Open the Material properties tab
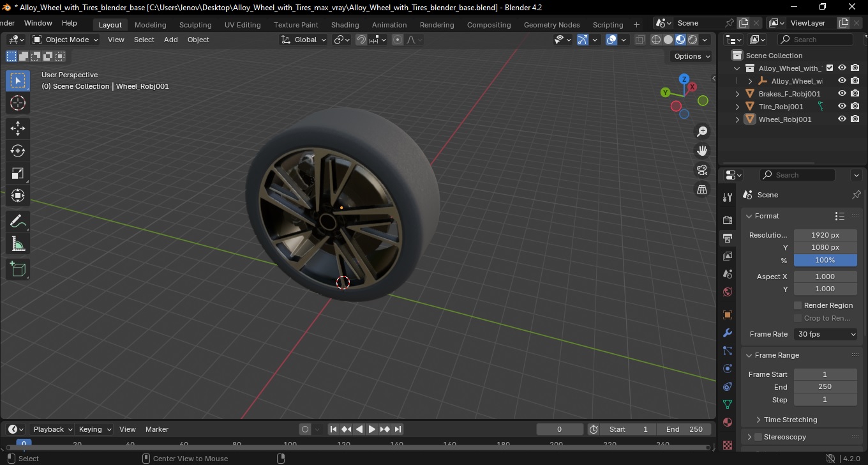Viewport: 868px width, 465px height. tap(728, 422)
